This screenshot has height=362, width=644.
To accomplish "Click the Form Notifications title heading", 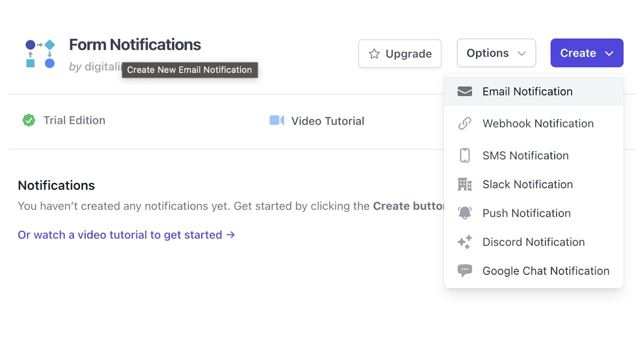I will (x=135, y=45).
